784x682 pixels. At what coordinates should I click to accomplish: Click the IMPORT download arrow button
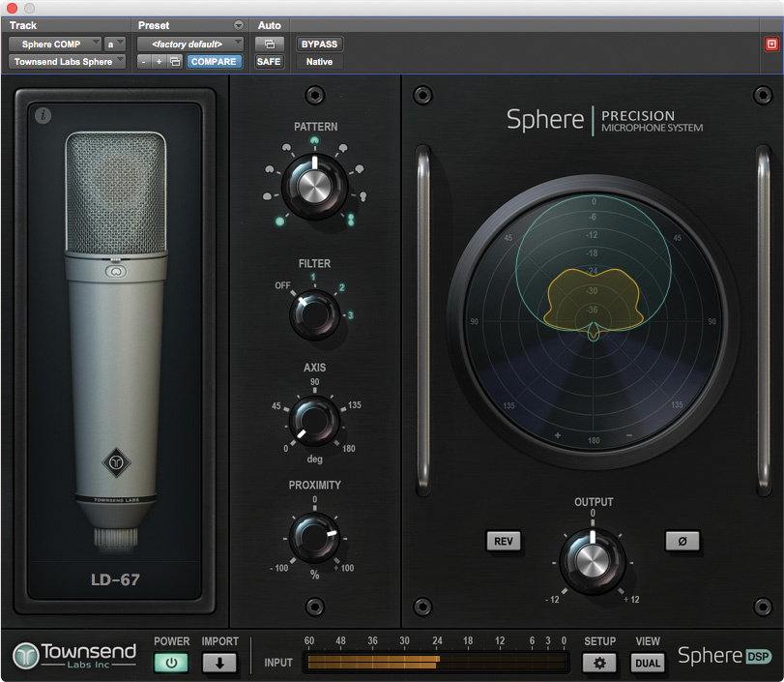[218, 663]
